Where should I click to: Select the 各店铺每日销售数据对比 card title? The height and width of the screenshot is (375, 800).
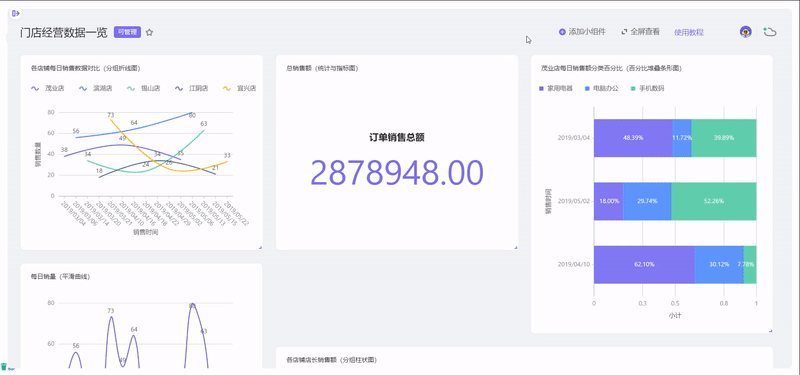[x=86, y=68]
